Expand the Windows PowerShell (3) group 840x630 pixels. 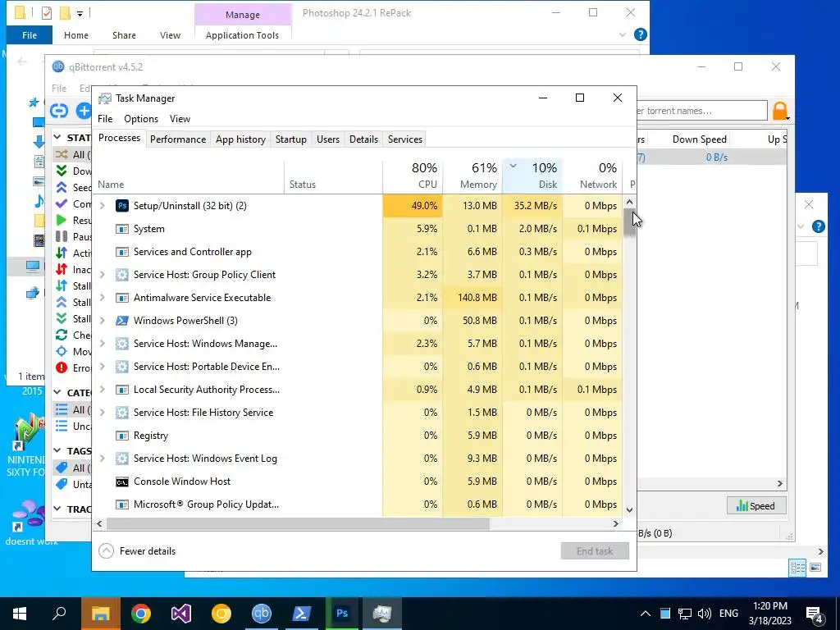pos(103,321)
